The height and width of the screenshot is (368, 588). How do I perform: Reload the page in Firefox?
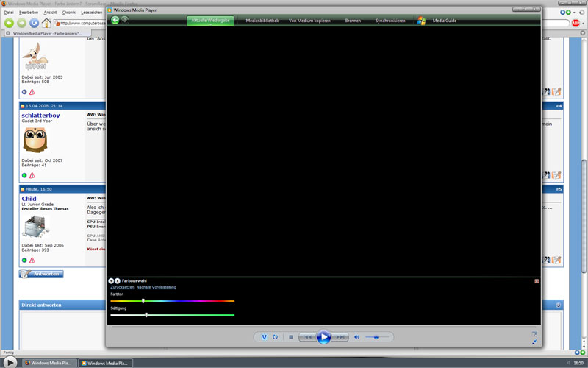[x=34, y=24]
